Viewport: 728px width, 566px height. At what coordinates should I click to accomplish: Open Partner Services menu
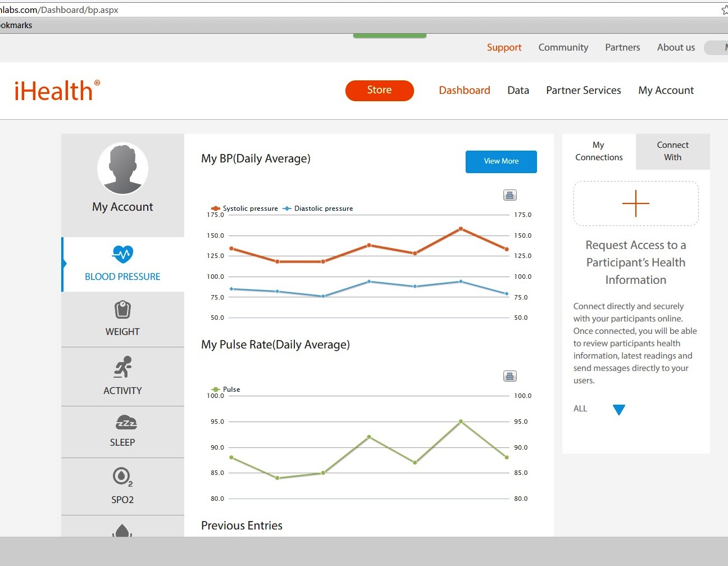click(584, 90)
